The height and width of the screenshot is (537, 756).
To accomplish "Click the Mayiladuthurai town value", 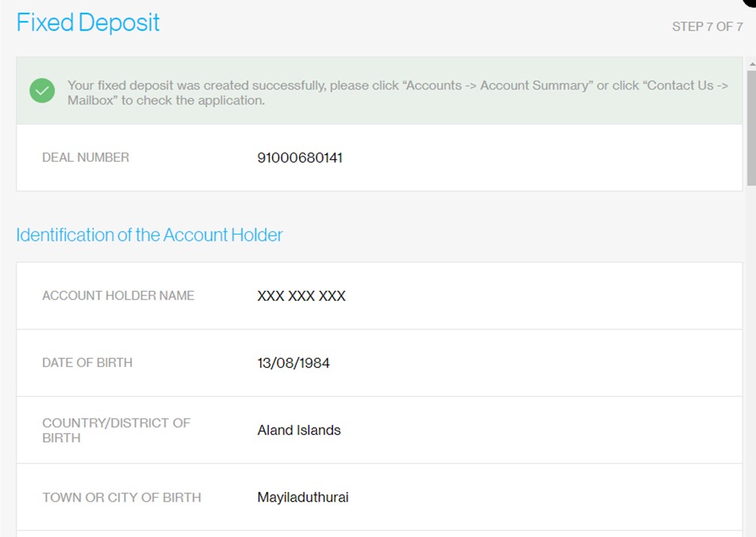I will (303, 497).
